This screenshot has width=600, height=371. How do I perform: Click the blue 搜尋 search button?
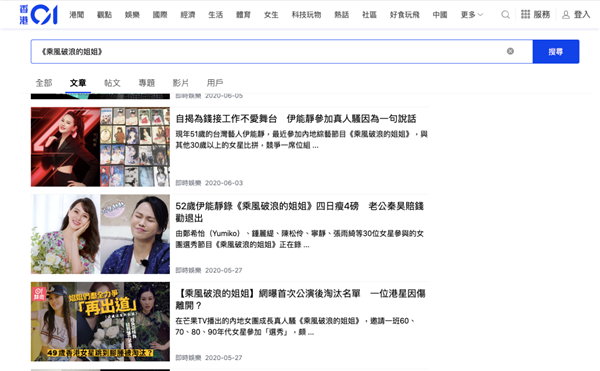pos(556,51)
